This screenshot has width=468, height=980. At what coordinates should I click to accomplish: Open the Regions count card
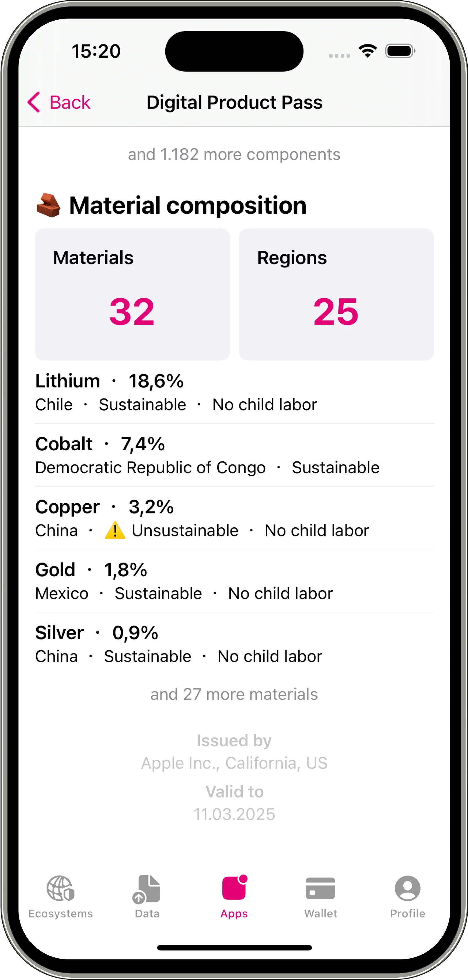click(336, 294)
